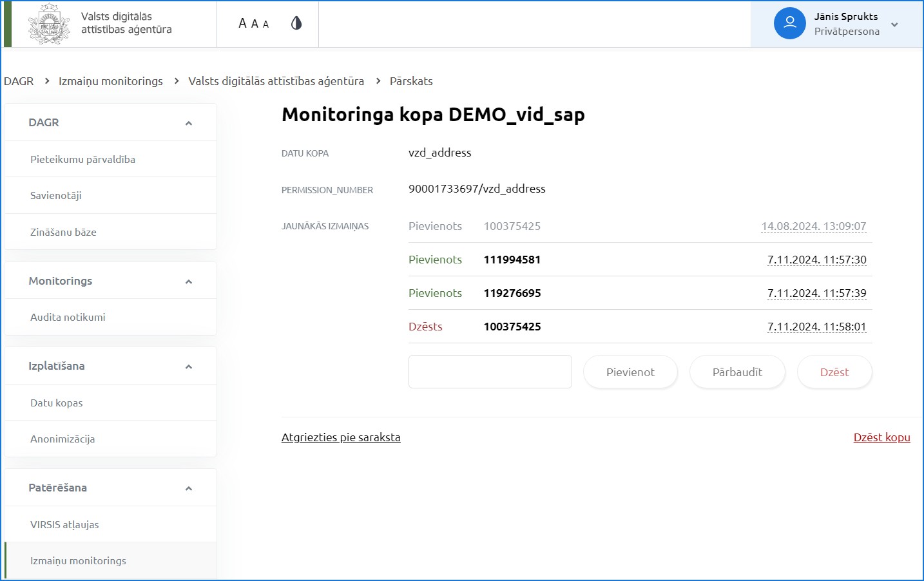Click the Dzēst kopu link

click(881, 437)
